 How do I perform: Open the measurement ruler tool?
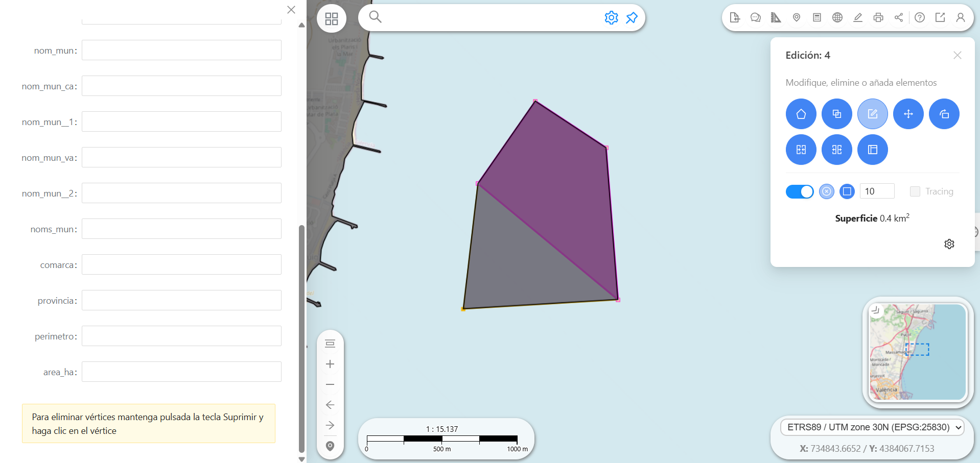(x=776, y=17)
